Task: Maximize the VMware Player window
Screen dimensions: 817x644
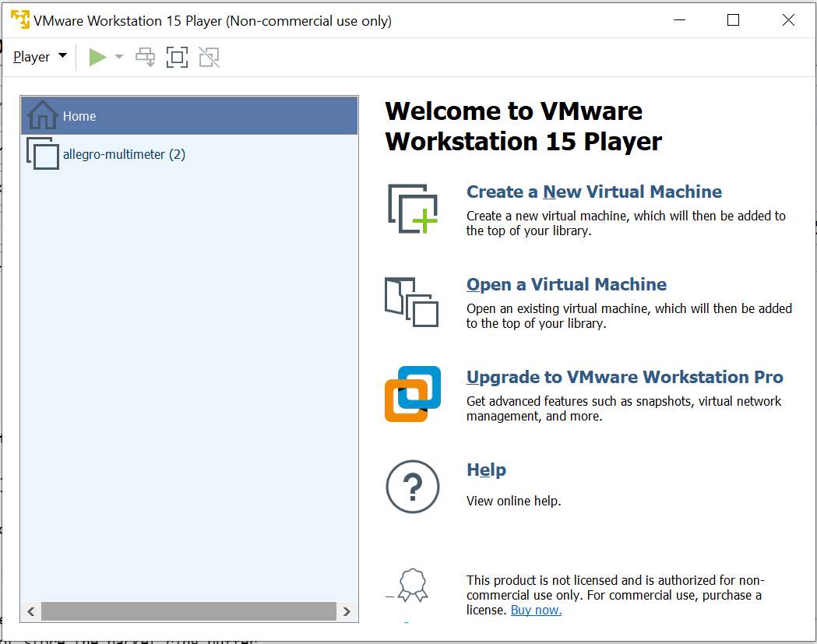Action: pyautogui.click(x=733, y=20)
